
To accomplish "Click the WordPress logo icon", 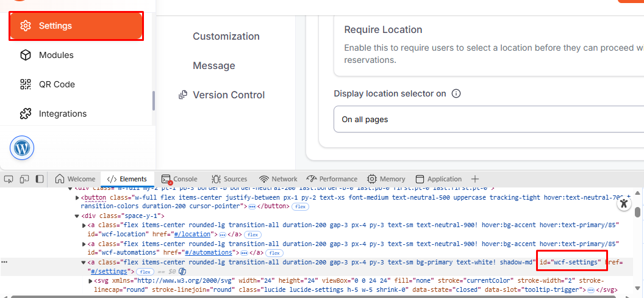I will 22,148.
